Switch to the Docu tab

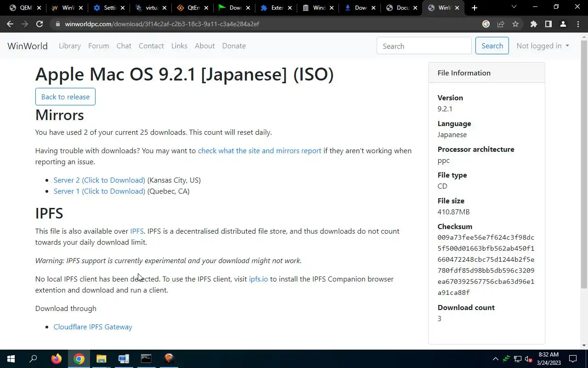pyautogui.click(x=401, y=8)
